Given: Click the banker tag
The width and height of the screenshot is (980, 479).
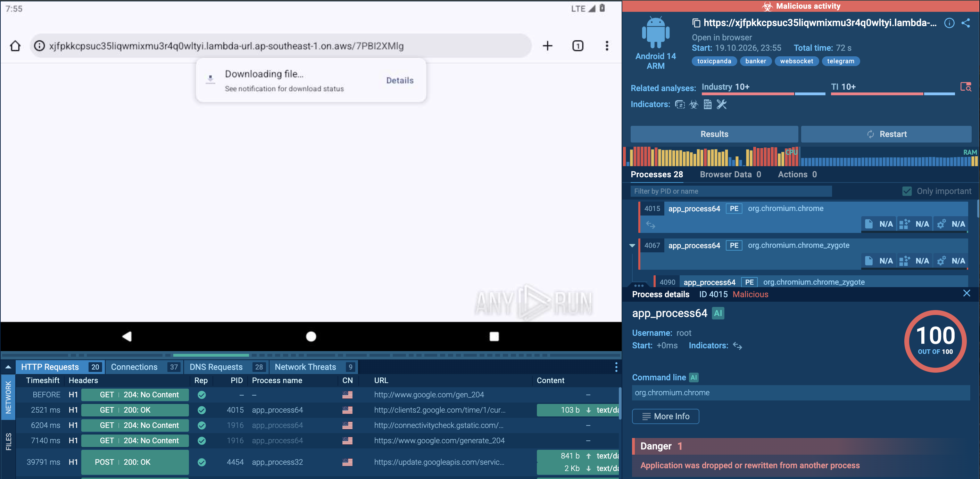Looking at the screenshot, I should point(756,61).
